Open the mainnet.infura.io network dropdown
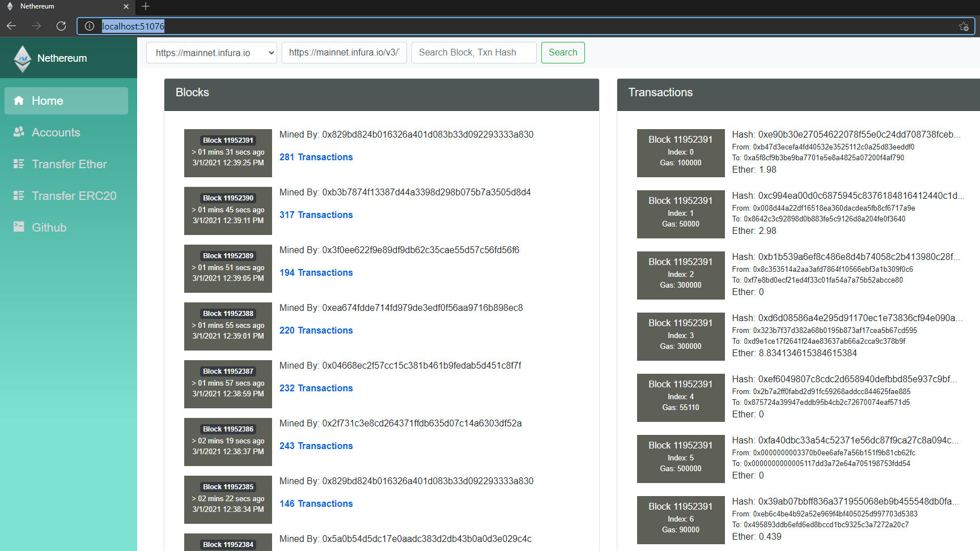Image resolution: width=980 pixels, height=551 pixels. pyautogui.click(x=211, y=53)
